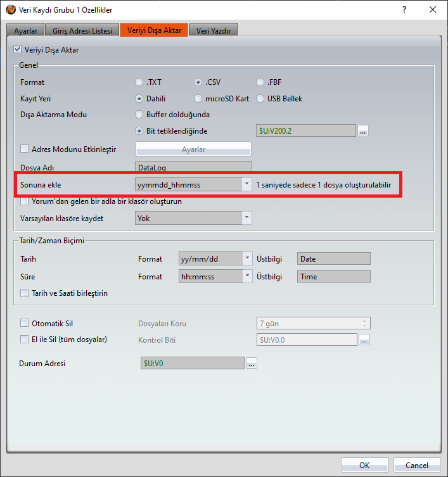Enable the Otomatik Sil checkbox

click(25, 323)
